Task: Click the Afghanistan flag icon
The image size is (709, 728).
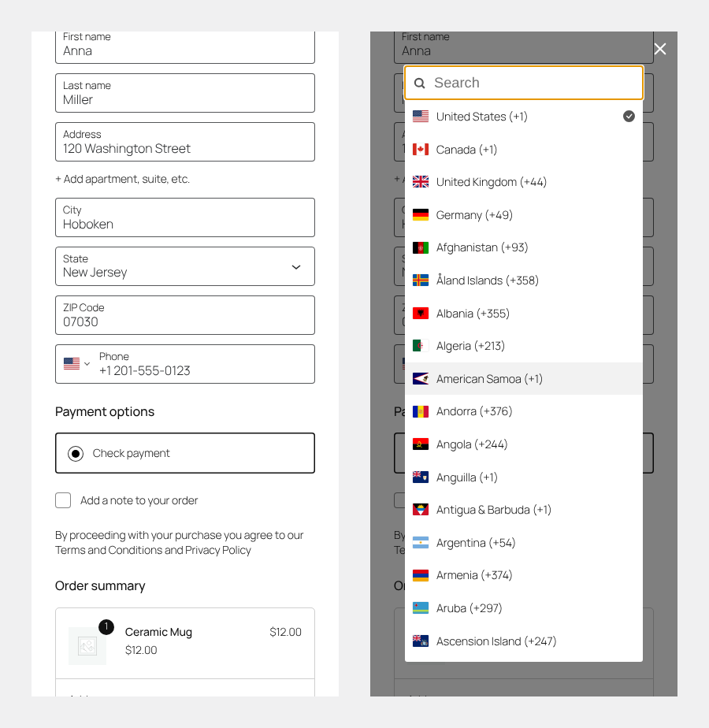Action: [421, 247]
